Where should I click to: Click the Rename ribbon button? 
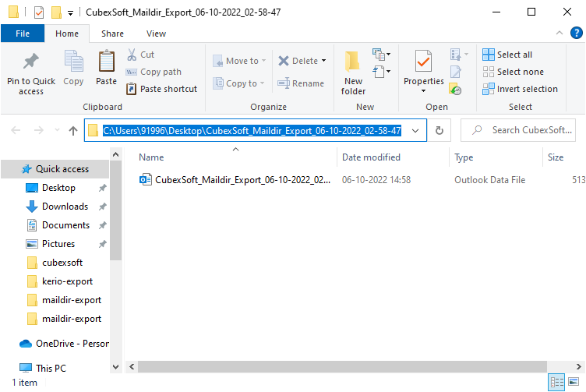click(x=301, y=83)
